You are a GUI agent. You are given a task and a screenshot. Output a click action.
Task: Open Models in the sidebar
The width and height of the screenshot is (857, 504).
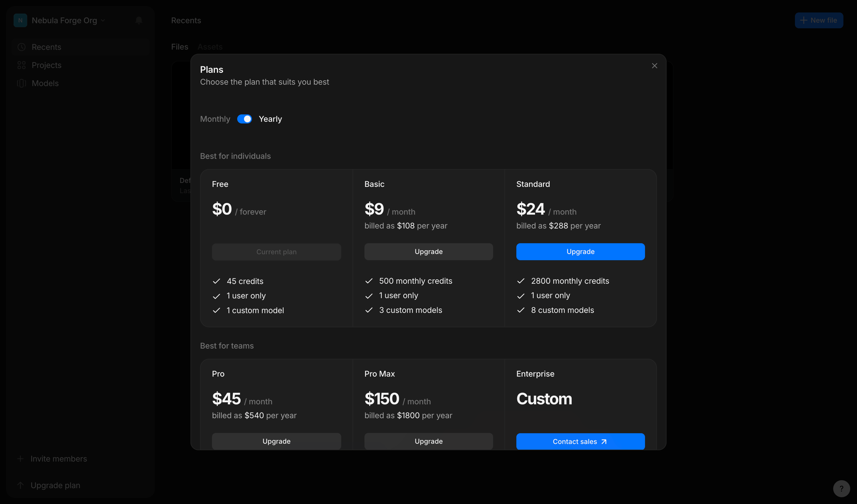coord(80,83)
